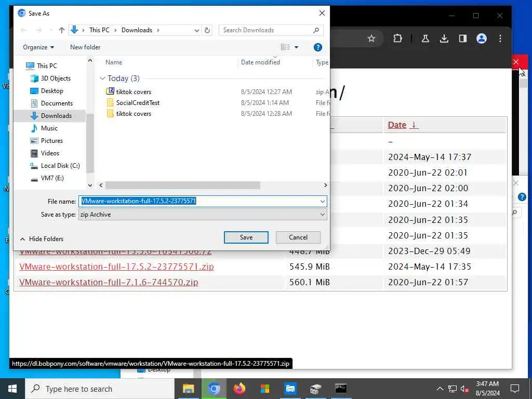Switch to Chrome on the taskbar
This screenshot has height=399, width=532.
point(214,389)
